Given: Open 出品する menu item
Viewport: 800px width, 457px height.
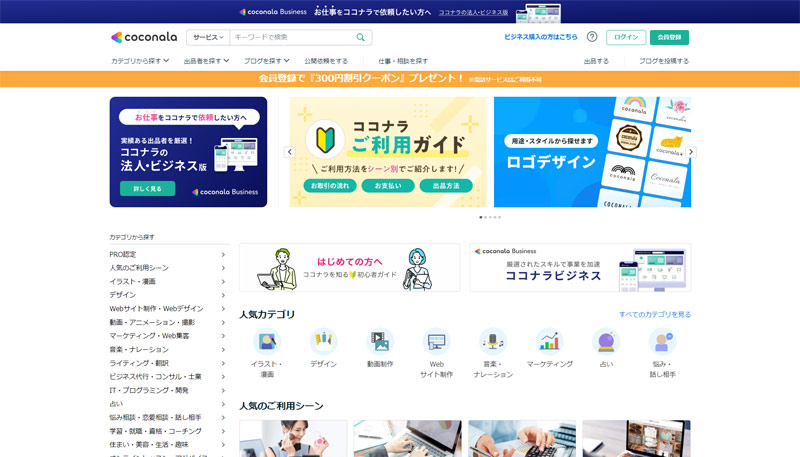Looking at the screenshot, I should tap(596, 61).
